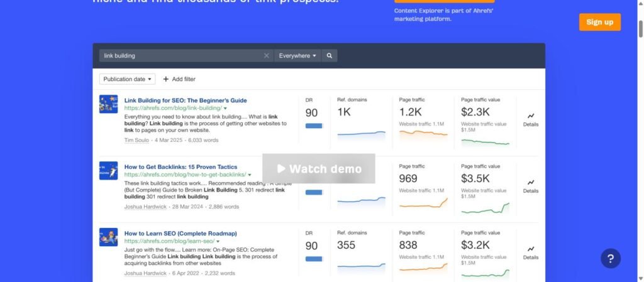Click the 355 Ref. domains value
The image size is (644, 282).
347,245
